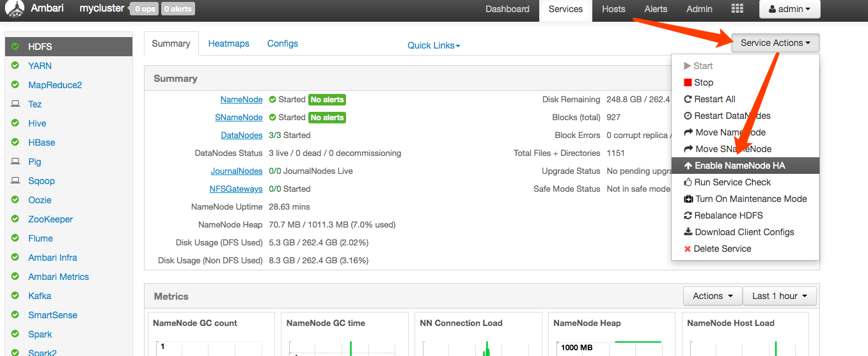Click the client laptop icon beside Tez

[x=15, y=104]
